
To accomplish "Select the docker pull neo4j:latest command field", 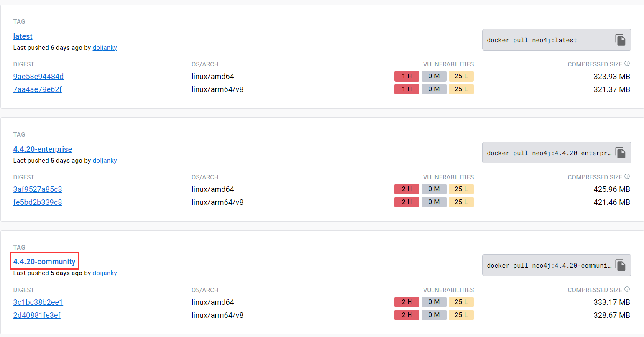I will click(557, 40).
